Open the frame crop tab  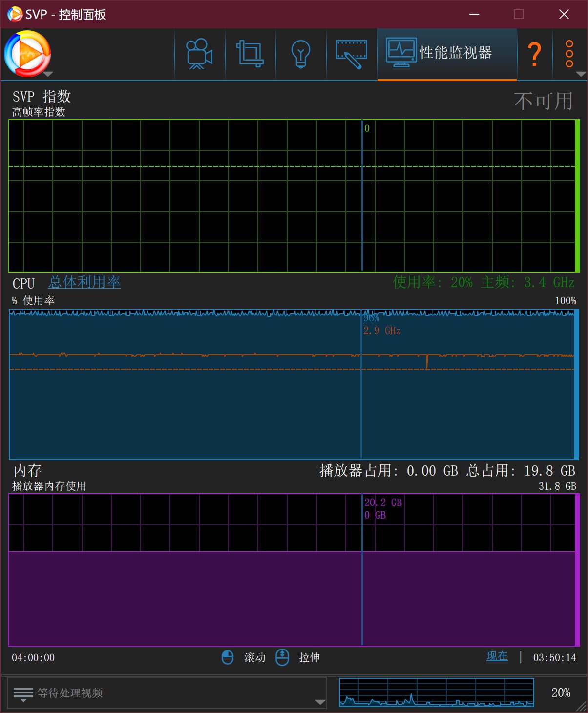[250, 54]
